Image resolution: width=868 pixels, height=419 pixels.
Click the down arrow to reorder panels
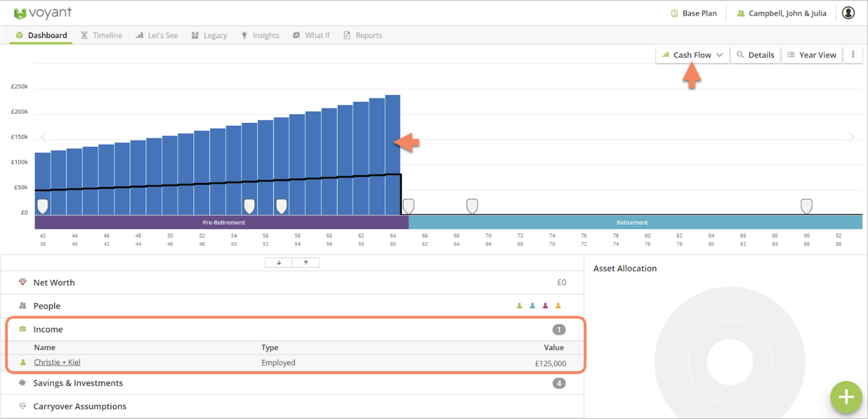278,262
